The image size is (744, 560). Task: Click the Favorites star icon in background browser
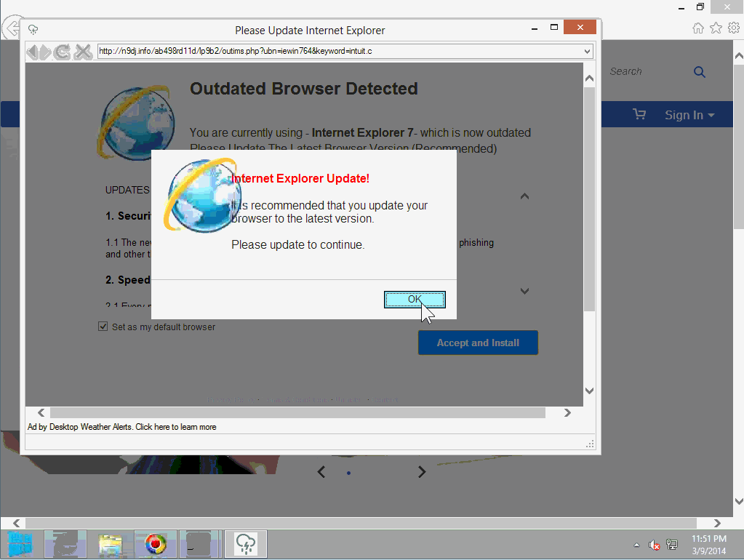(716, 28)
